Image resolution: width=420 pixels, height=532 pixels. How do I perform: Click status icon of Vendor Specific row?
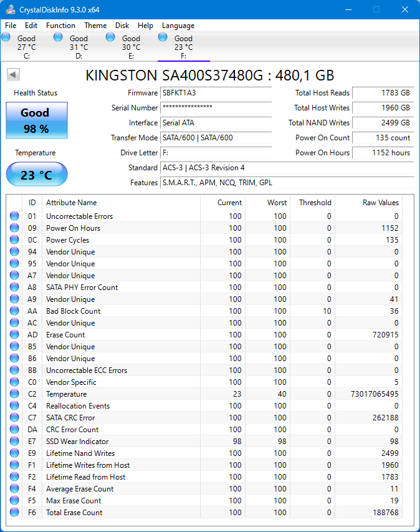coord(14,382)
